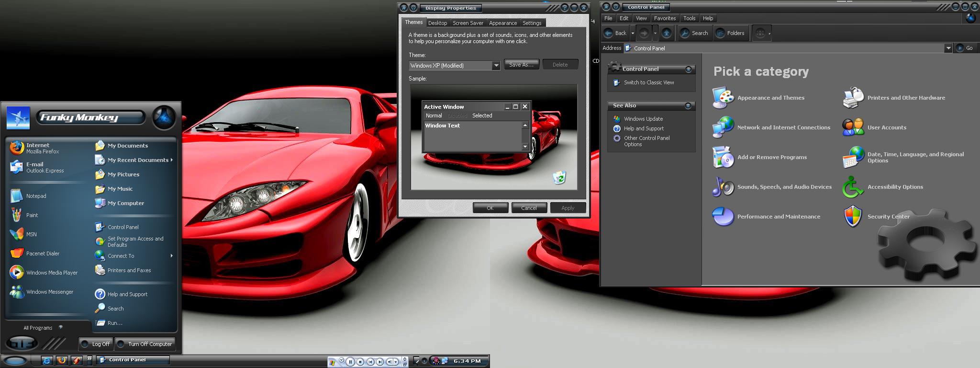Viewport: 980px width, 368px height.
Task: Expand the Address bar dropdown arrow
Action: click(947, 48)
